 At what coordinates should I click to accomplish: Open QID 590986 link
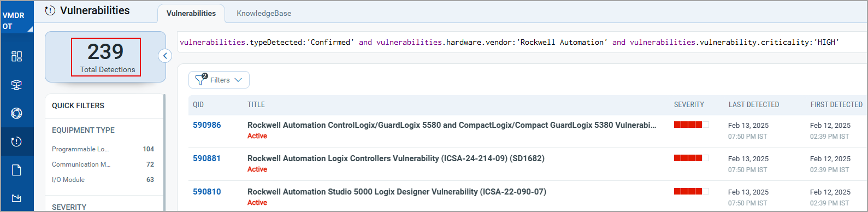pos(207,125)
